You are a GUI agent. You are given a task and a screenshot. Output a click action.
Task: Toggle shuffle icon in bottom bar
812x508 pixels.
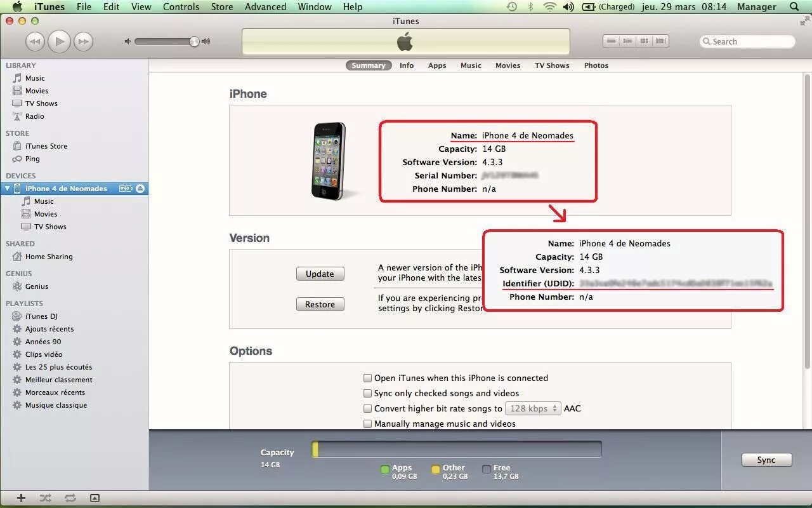click(45, 498)
